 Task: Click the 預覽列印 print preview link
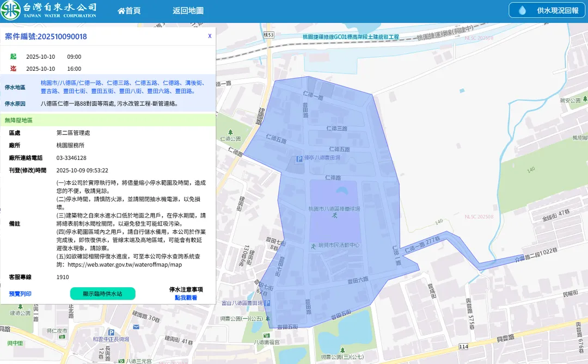tap(20, 294)
